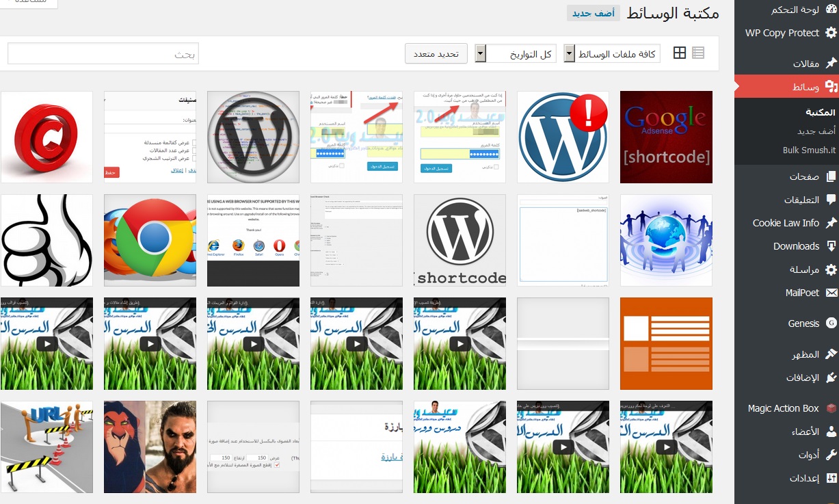Select the lion and bearded man thumbnail

tap(150, 447)
